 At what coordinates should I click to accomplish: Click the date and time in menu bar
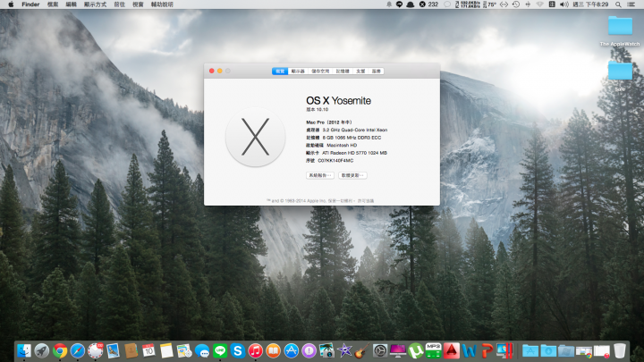(590, 4)
